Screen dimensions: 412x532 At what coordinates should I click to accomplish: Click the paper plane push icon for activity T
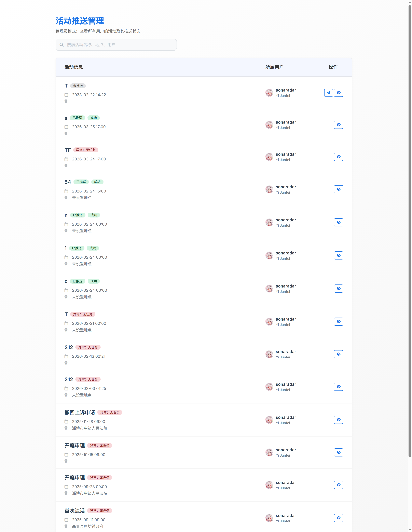[328, 93]
